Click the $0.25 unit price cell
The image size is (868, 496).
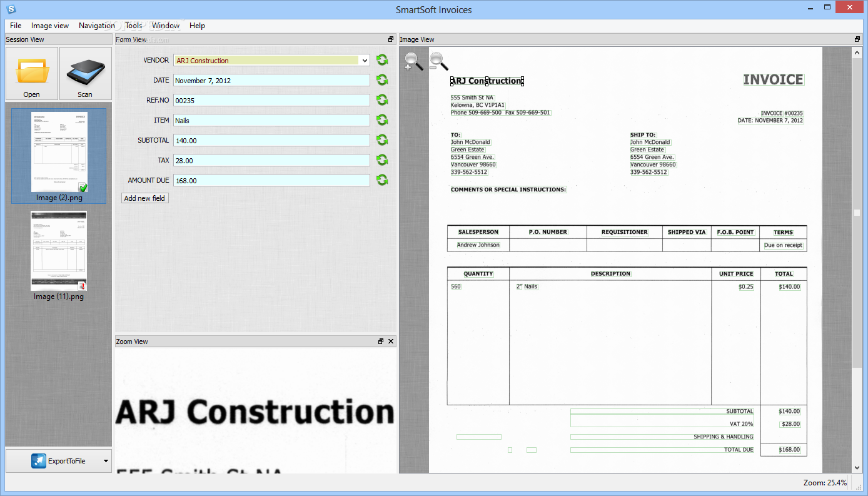(746, 286)
